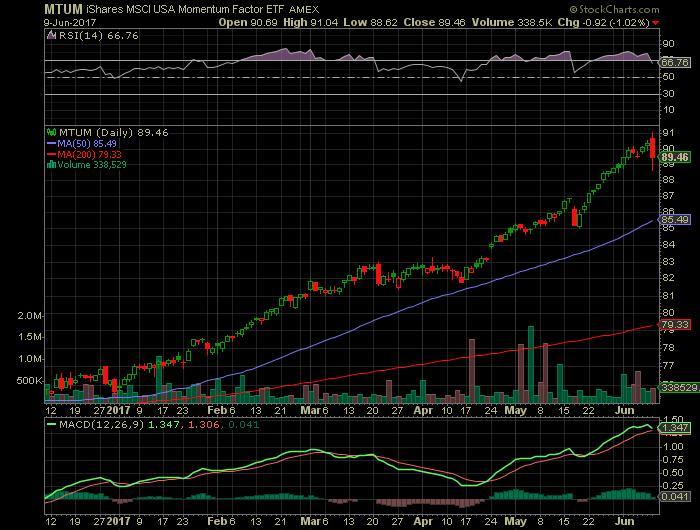700x530 pixels.
Task: Click the red down-arrow change indicator
Action: (x=655, y=23)
